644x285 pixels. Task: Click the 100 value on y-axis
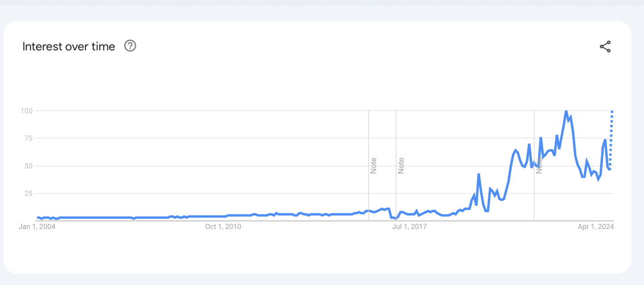coord(26,111)
